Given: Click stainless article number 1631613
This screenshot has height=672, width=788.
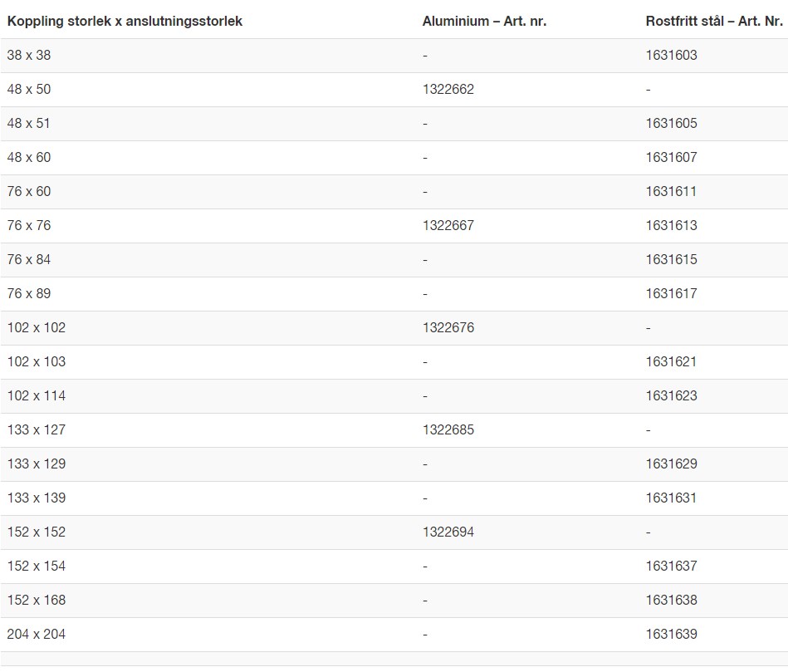Looking at the screenshot, I should coord(671,226).
